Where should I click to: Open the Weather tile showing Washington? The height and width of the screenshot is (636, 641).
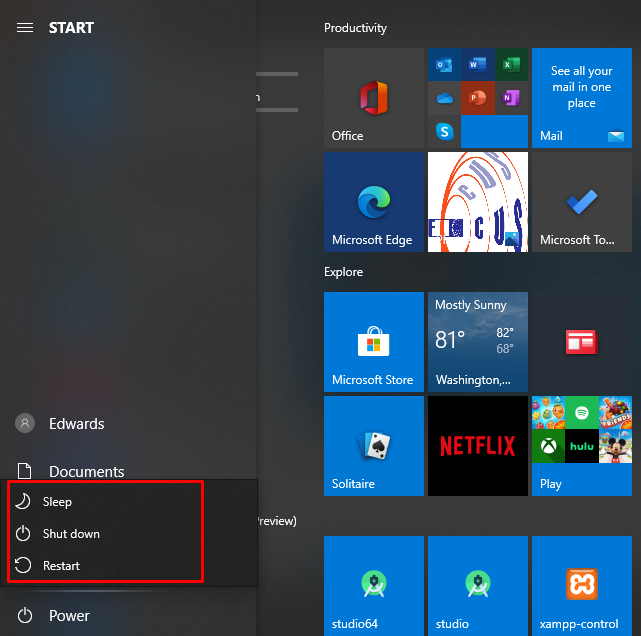478,342
